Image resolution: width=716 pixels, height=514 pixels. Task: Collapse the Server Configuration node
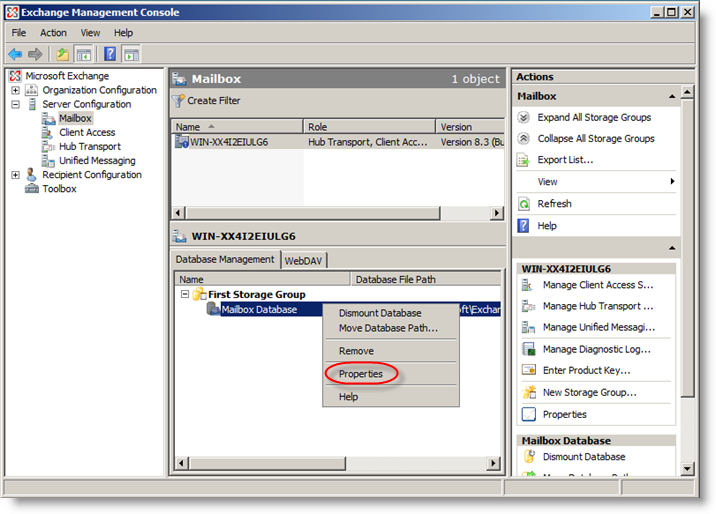[16, 105]
